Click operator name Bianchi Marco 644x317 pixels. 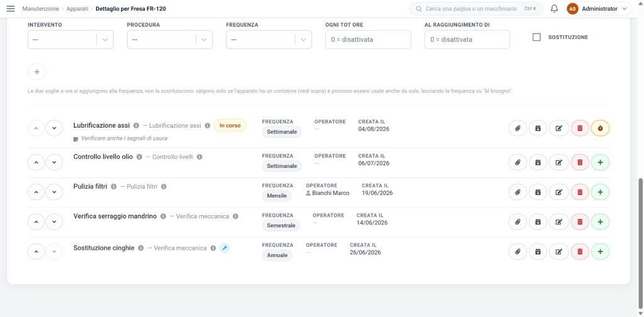[331, 193]
